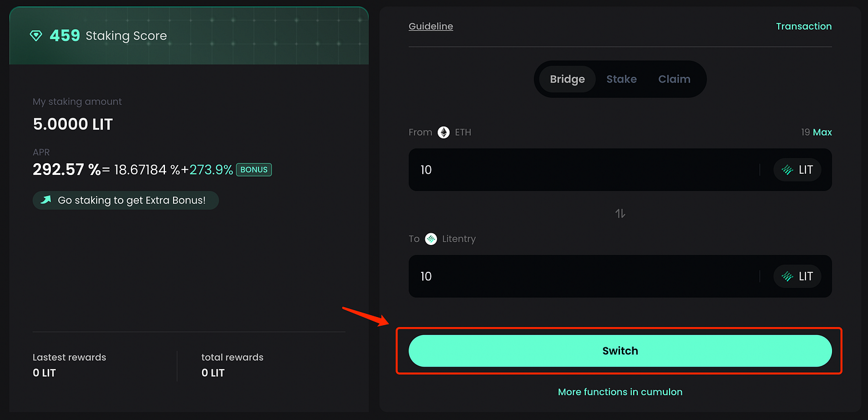Click the swap direction arrows icon

[x=620, y=213]
